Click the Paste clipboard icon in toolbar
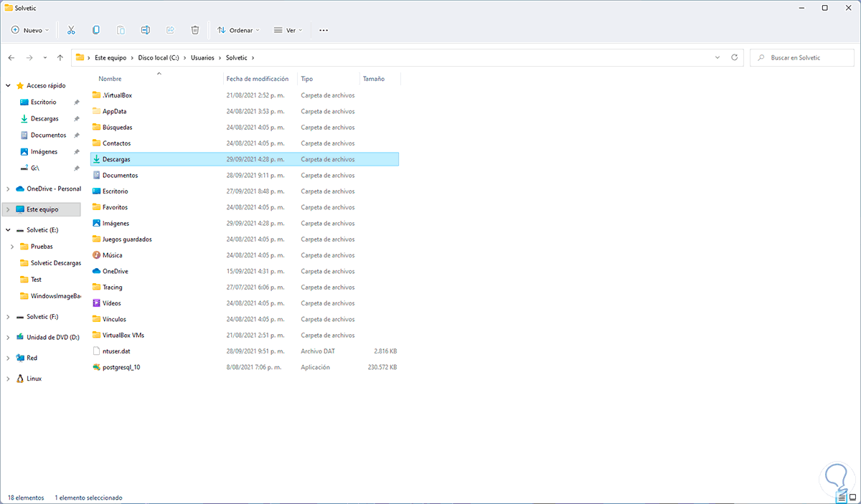 click(121, 30)
